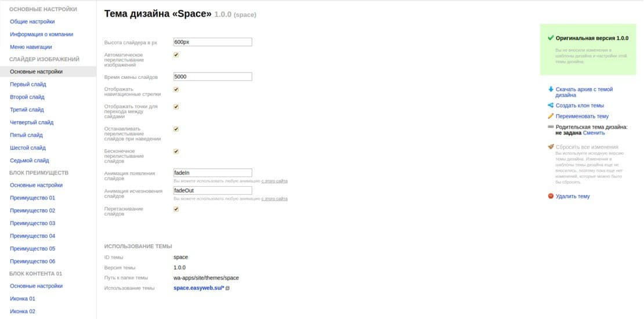Click the pencil icon to rename theme
Viewport: 644px width, 319px height.
(551, 116)
